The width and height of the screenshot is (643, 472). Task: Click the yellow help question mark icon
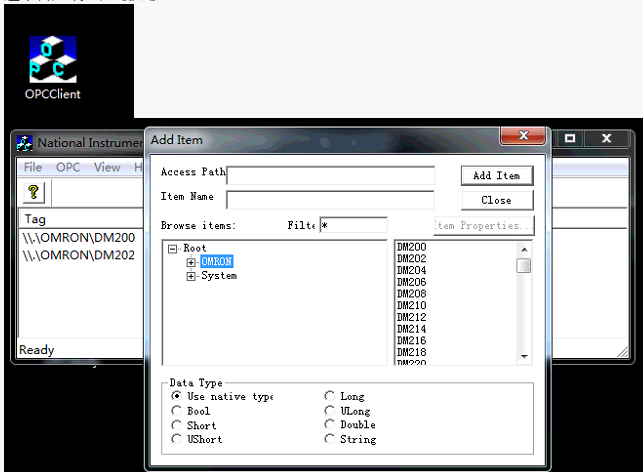coord(33,192)
